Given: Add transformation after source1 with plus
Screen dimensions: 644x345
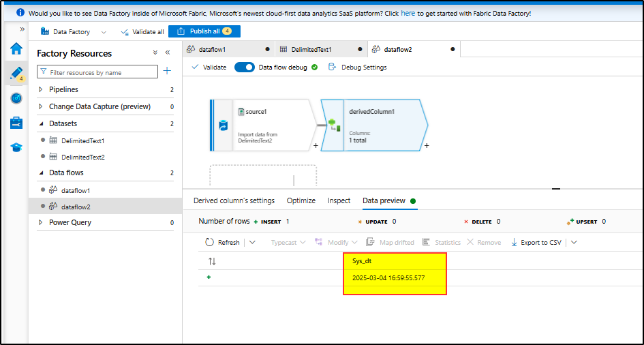Looking at the screenshot, I should pos(316,145).
